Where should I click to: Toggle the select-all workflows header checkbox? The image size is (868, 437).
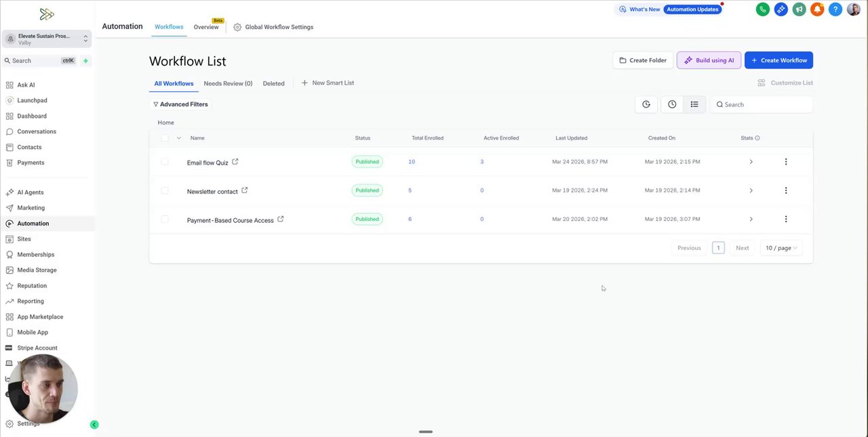tap(165, 138)
